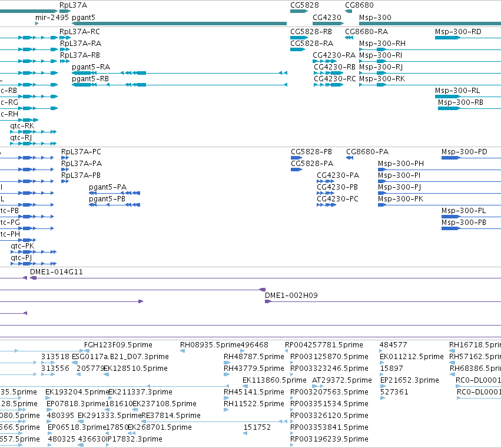
Task: Click the CG5828-PA protein label
Action: [x=312, y=164]
